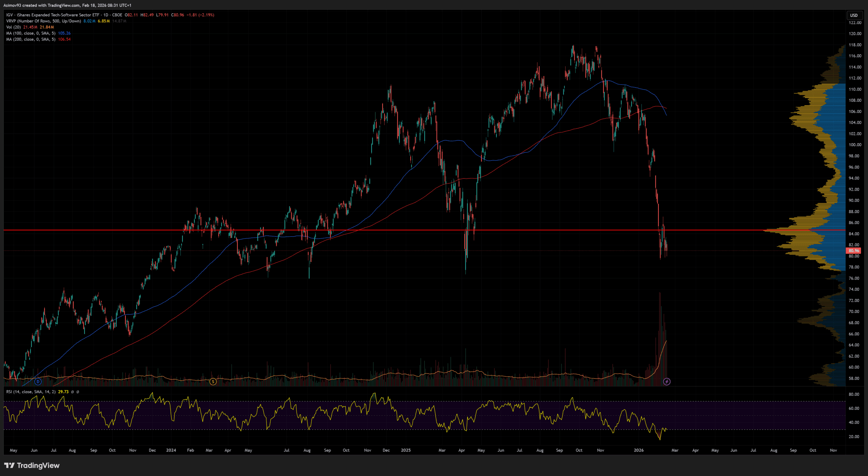
Task: Click the blue dividend D marker
Action: 38,382
